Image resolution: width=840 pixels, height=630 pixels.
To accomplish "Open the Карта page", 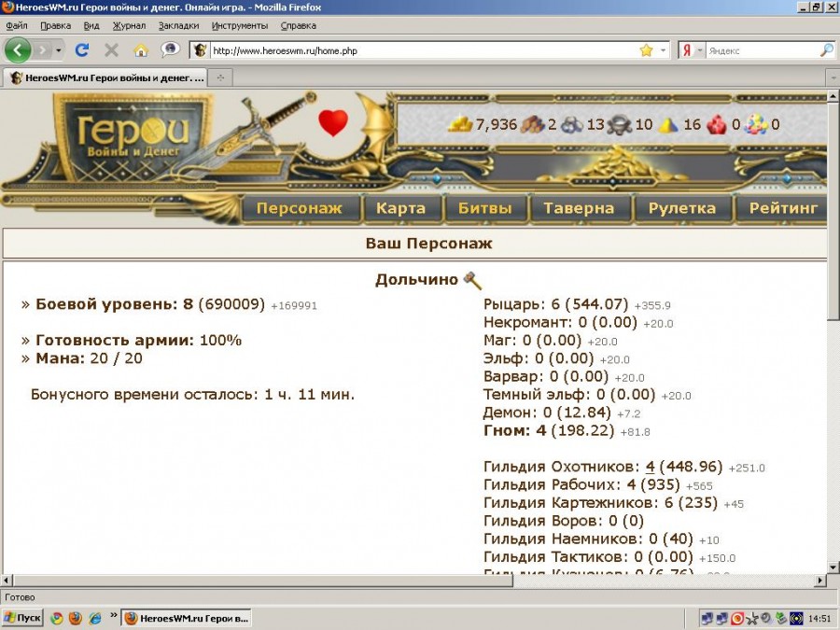I will coord(400,208).
